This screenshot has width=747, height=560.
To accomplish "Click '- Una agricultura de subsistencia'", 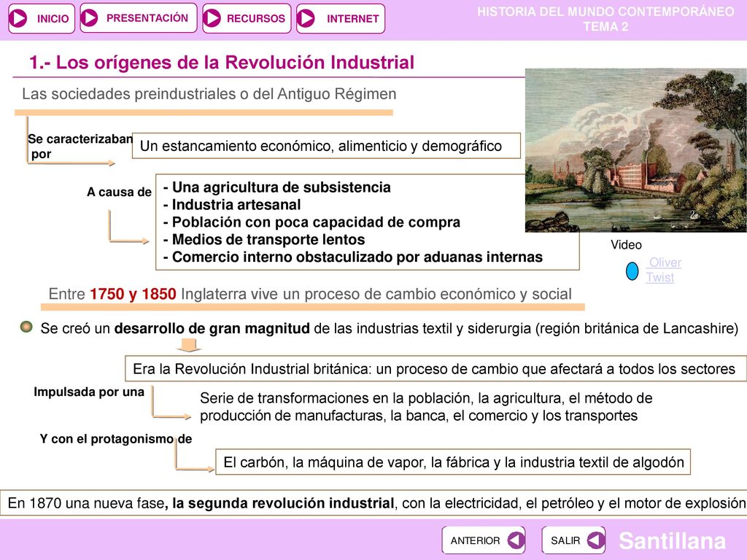I will point(276,187).
